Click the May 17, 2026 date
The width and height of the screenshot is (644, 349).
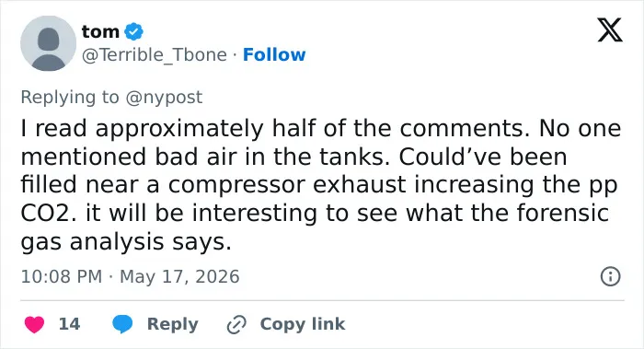[179, 276]
